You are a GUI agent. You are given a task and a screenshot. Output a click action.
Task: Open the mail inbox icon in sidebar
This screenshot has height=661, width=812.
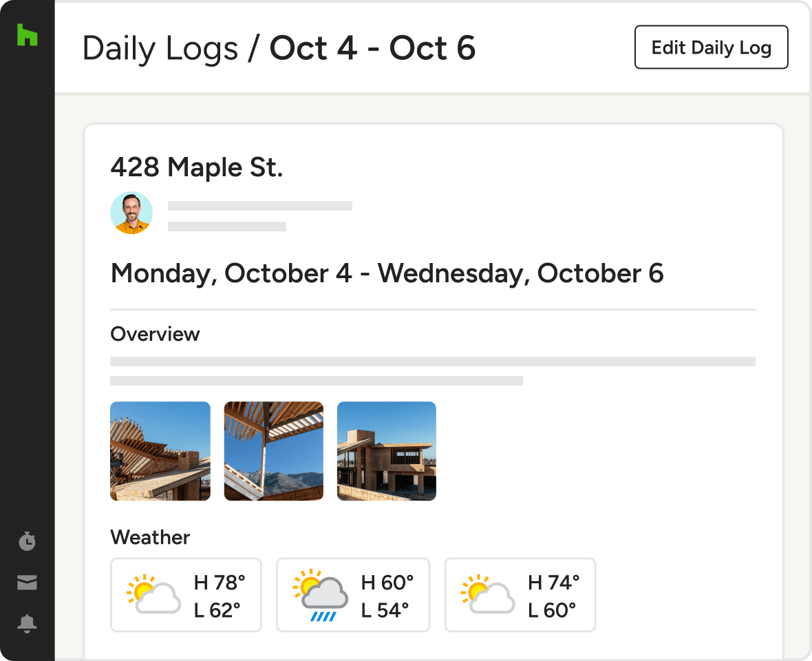[27, 583]
